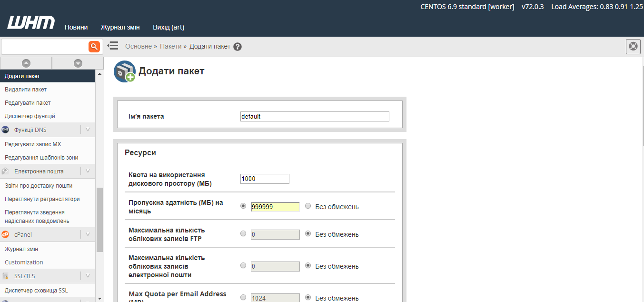Image resolution: width=644 pixels, height=302 pixels.
Task: Select limited email accounts radio button
Action: coord(243,266)
